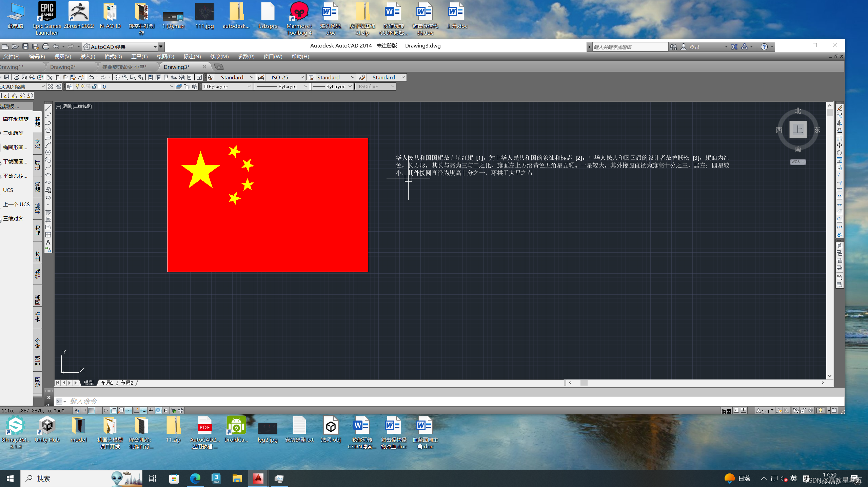Select the multiline text A tool
Image resolution: width=868 pixels, height=487 pixels.
(48, 242)
